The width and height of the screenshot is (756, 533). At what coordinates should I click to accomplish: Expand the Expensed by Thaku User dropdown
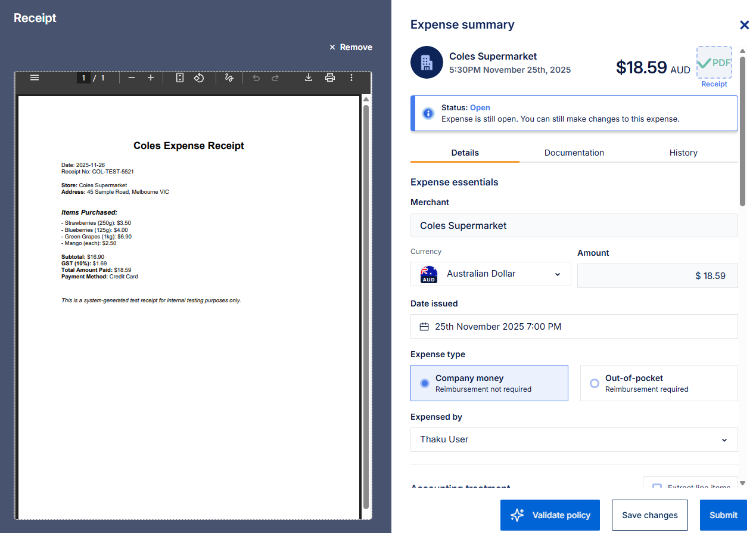tap(574, 439)
